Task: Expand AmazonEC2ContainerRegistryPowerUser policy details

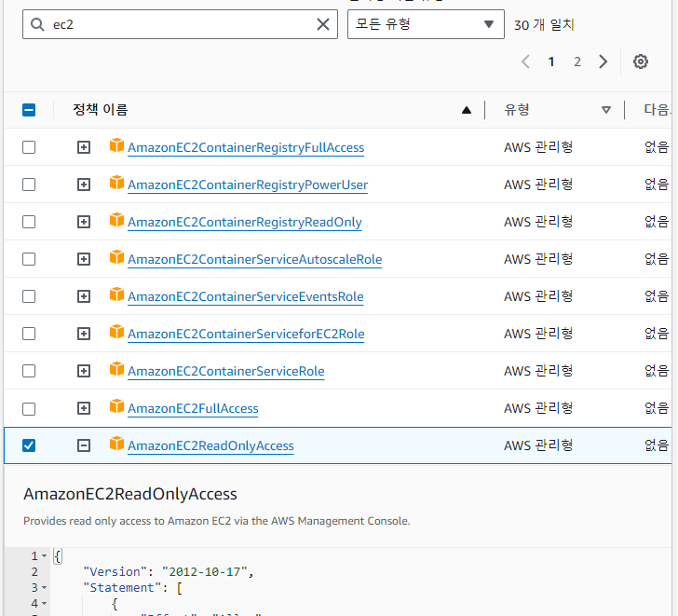Action: [84, 185]
